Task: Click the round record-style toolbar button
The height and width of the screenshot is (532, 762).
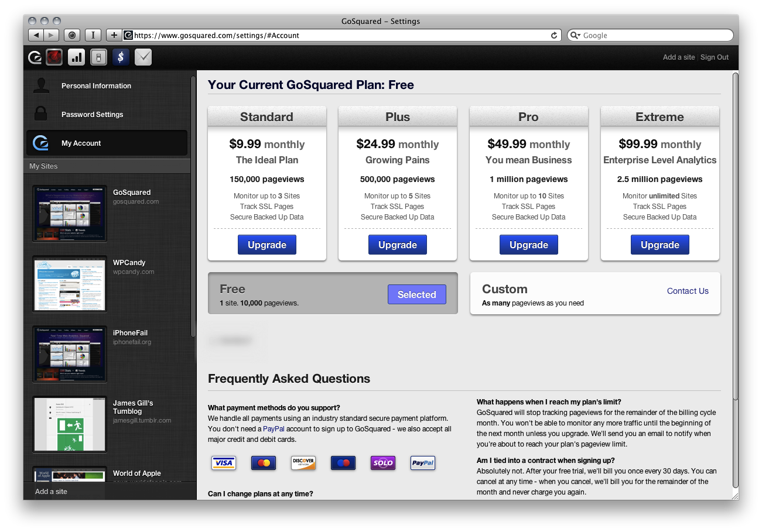Action: pyautogui.click(x=71, y=35)
